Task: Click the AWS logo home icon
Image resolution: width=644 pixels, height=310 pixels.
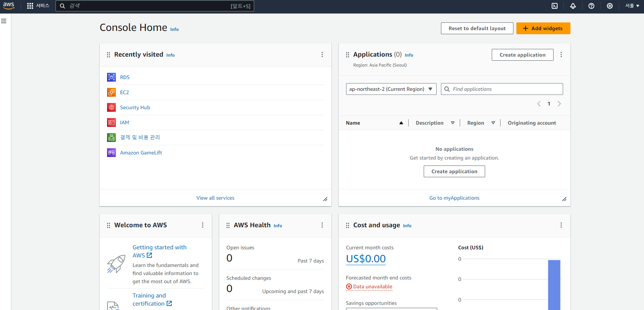Action: click(8, 6)
